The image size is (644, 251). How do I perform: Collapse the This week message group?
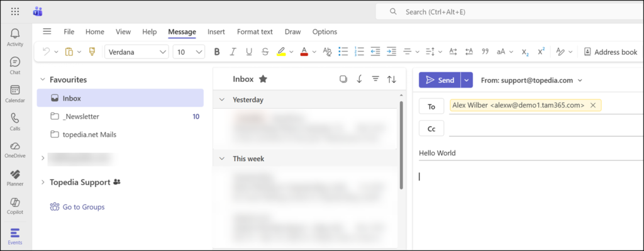point(222,159)
